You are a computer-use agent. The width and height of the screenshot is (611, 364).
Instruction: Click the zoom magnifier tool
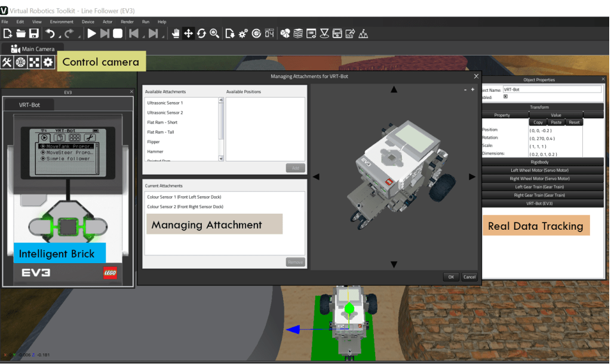click(x=214, y=34)
